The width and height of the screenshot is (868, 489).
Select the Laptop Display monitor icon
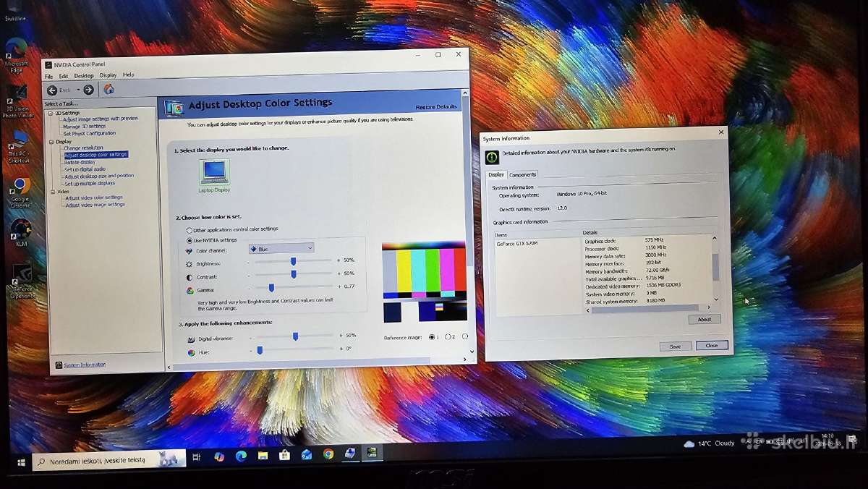214,171
